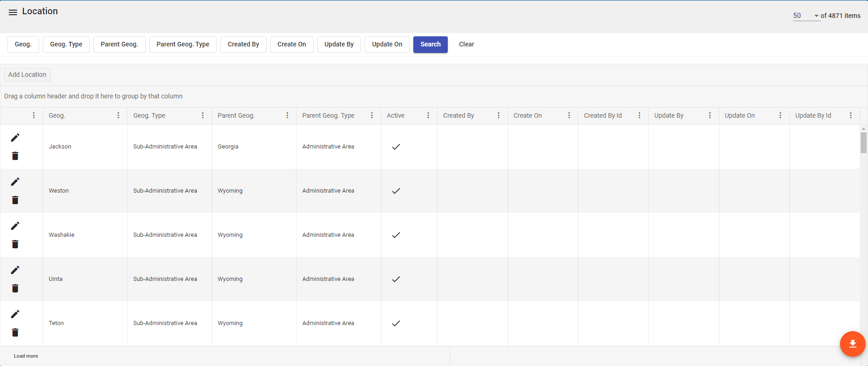Toggle Active checkmark for Jackson
This screenshot has width=868, height=366.
(396, 147)
